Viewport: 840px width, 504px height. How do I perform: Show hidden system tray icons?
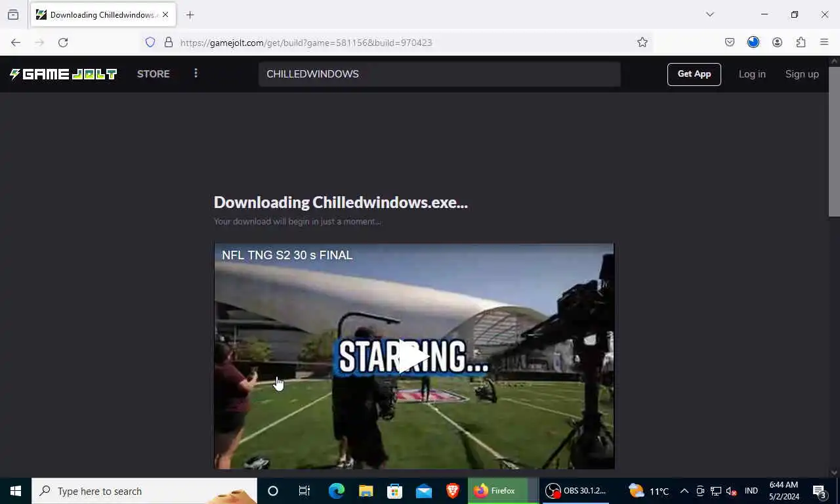click(x=684, y=491)
